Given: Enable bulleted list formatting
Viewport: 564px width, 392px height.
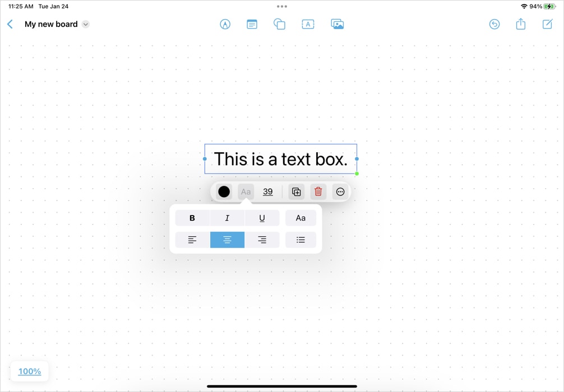Looking at the screenshot, I should pyautogui.click(x=301, y=240).
